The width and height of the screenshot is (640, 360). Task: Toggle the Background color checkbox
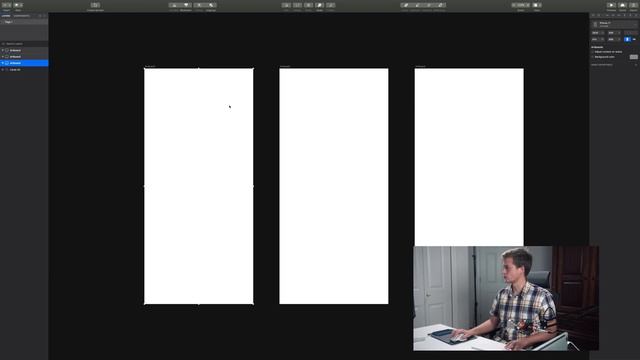[x=592, y=57]
